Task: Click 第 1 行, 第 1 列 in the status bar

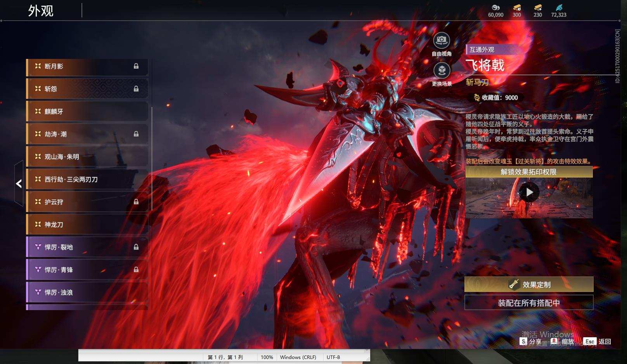Action: click(225, 357)
